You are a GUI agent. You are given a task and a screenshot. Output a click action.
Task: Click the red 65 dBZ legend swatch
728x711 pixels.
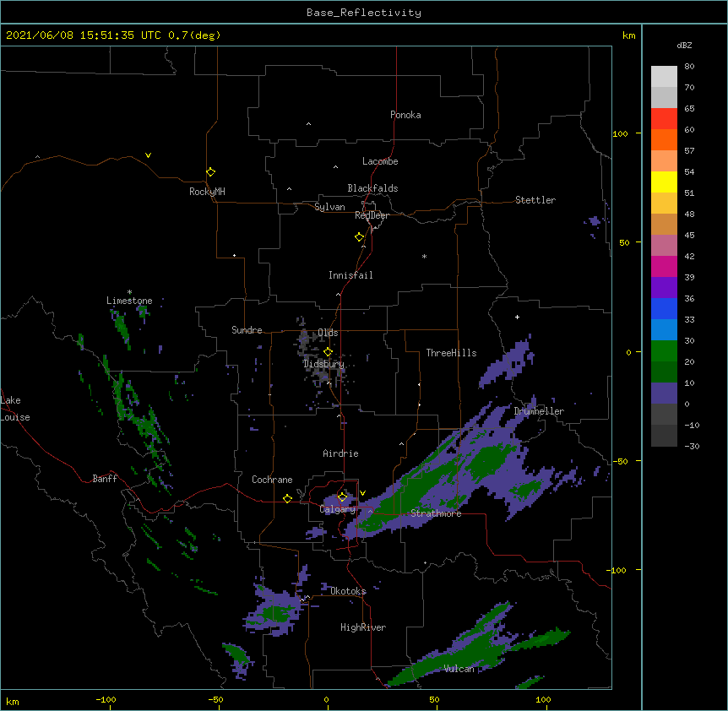pyautogui.click(x=664, y=119)
